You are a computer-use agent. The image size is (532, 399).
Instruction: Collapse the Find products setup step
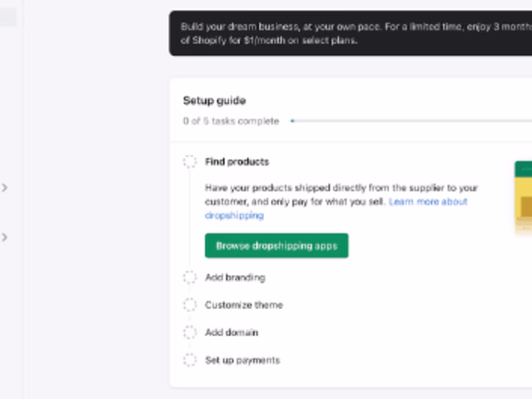pyautogui.click(x=236, y=162)
